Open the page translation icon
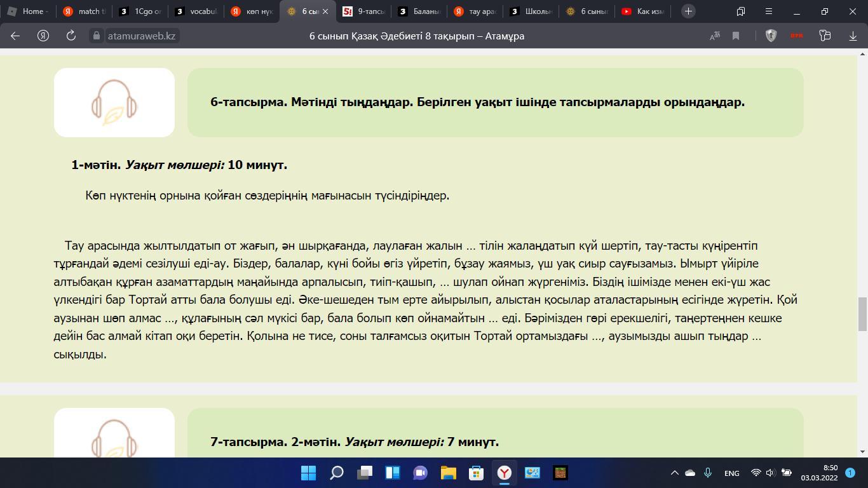 click(715, 36)
